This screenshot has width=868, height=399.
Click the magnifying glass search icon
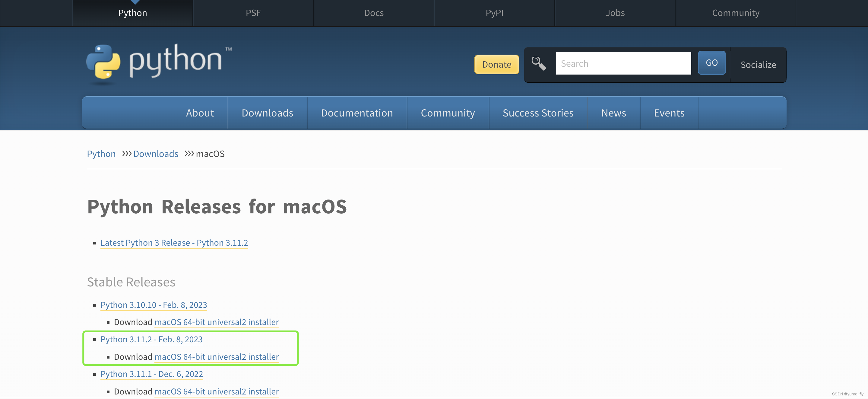[538, 63]
